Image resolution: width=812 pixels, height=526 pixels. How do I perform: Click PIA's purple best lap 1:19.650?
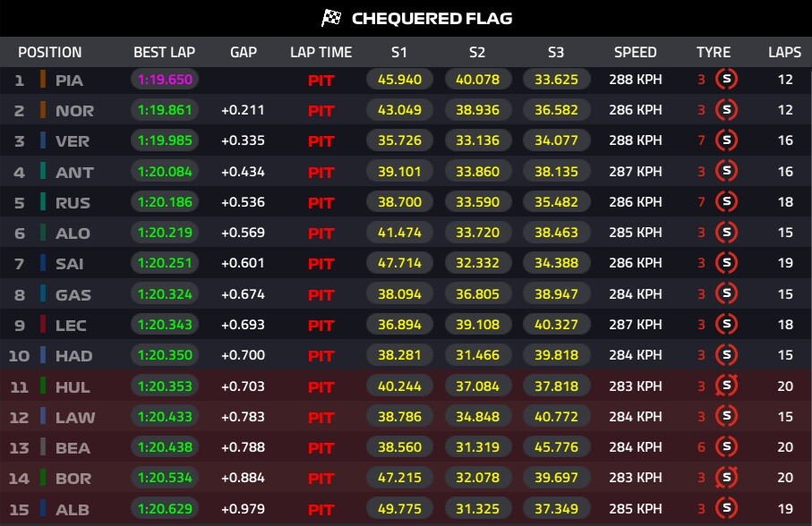(164, 80)
